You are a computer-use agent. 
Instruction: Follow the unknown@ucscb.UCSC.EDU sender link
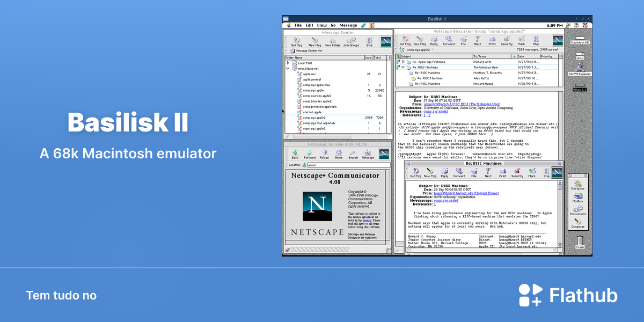tap(462, 104)
